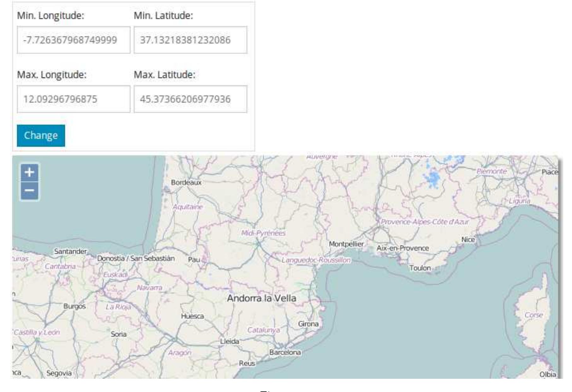Viewport: 572px width, 392px height.
Task: Click Huesca on the map
Action: (192, 316)
